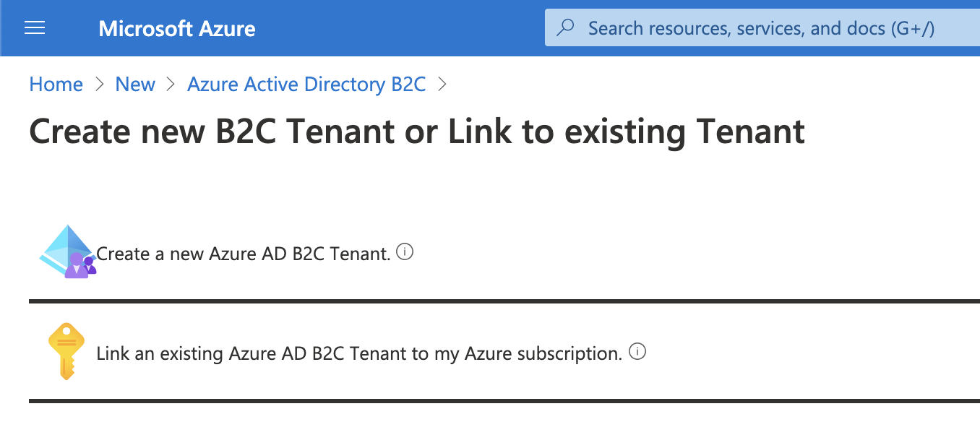Click the Microsoft Azure title
This screenshot has width=980, height=448.
click(177, 28)
